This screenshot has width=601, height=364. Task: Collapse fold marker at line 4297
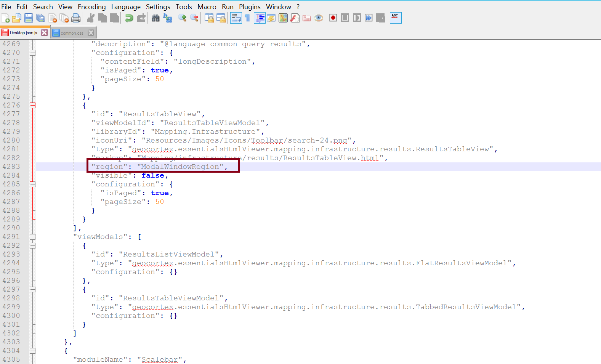(33, 290)
